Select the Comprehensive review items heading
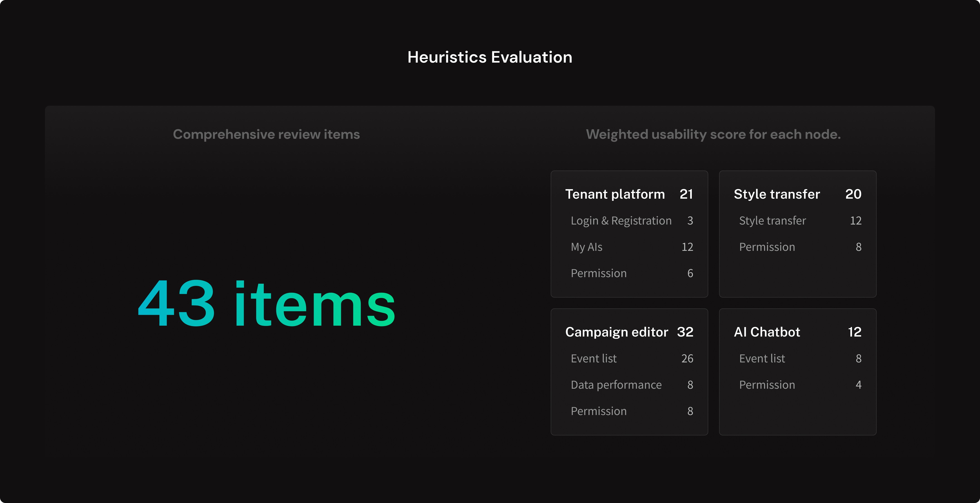 pyautogui.click(x=266, y=134)
